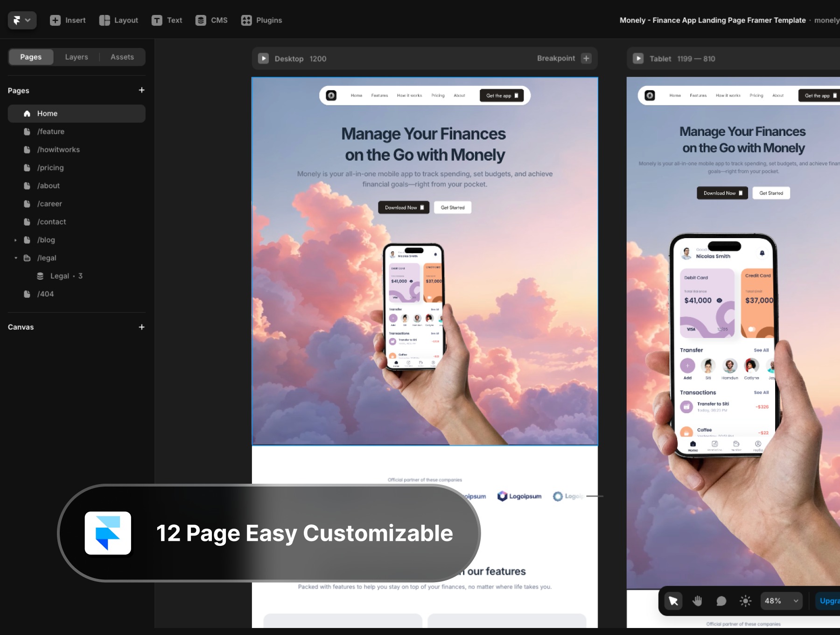
Task: Click About nav link in Desktop frame
Action: coord(459,95)
